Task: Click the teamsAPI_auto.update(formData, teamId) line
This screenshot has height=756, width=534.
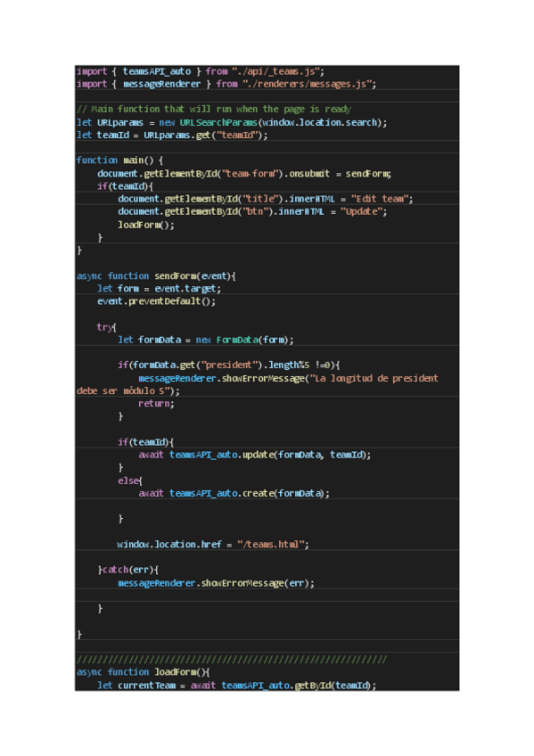Action: (x=255, y=454)
